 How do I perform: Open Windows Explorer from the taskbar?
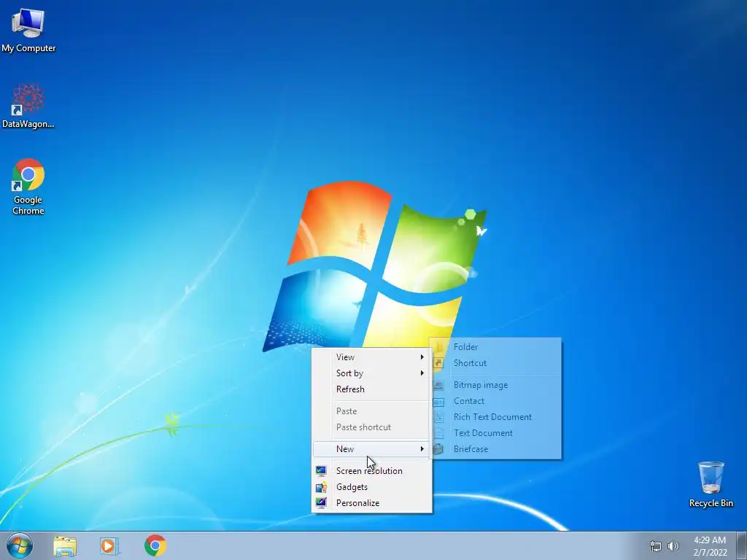65,546
